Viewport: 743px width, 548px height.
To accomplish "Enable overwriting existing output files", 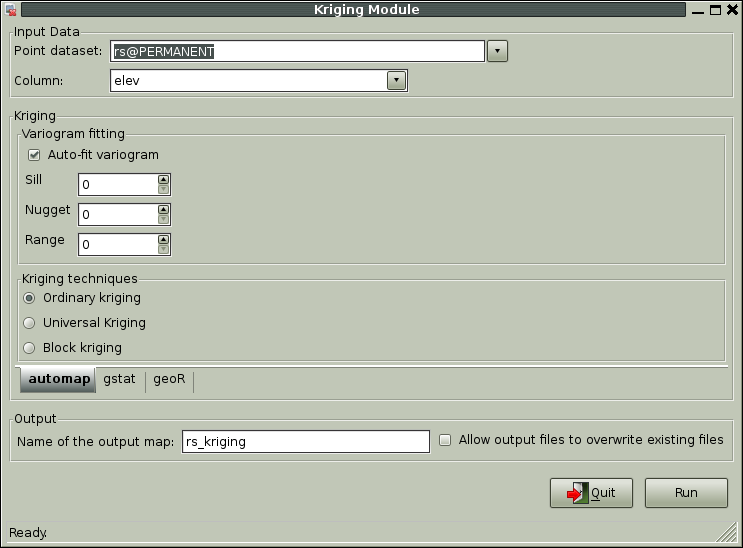I will pyautogui.click(x=446, y=440).
